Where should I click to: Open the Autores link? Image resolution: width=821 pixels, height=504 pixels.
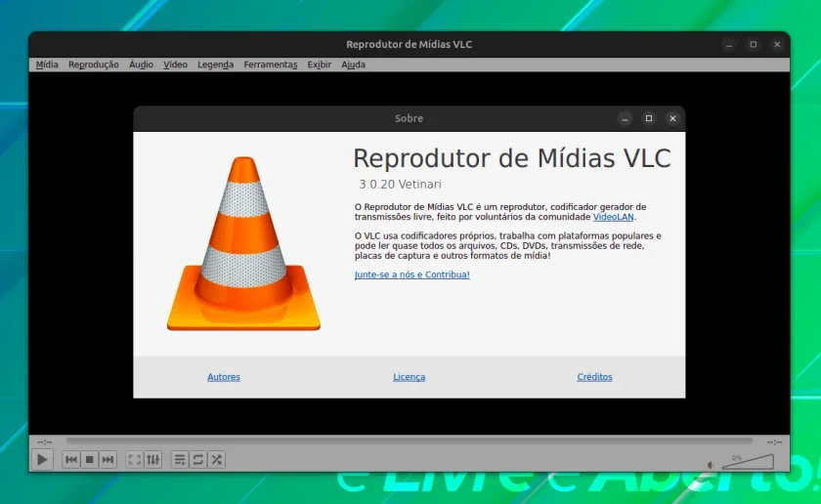click(224, 377)
